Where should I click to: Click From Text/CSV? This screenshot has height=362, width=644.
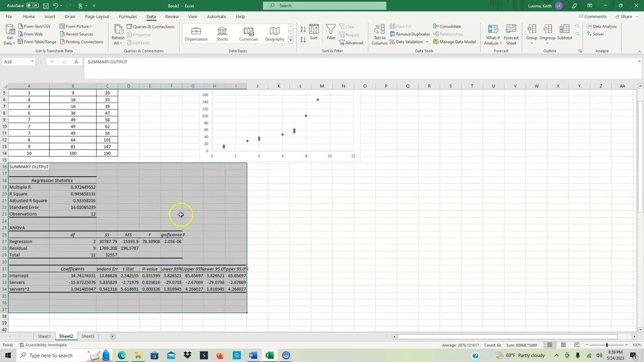34,26
